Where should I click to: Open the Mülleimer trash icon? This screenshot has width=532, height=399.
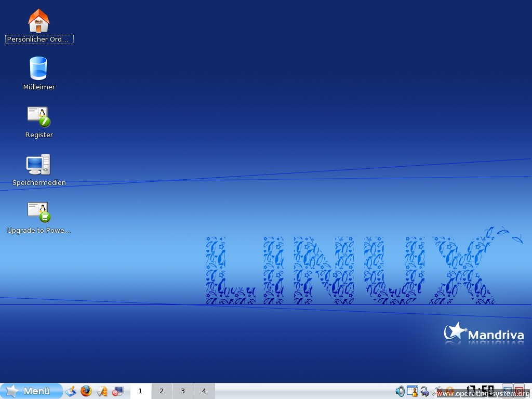38,68
